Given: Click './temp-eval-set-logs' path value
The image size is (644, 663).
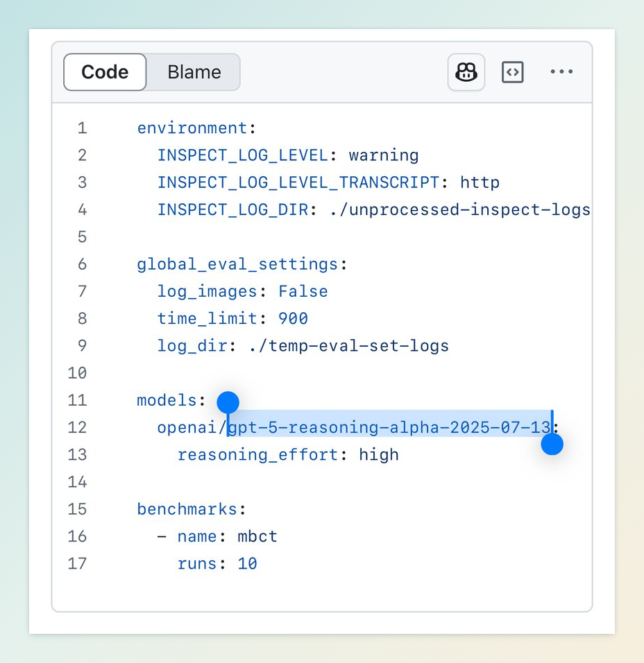Looking at the screenshot, I should point(348,346).
